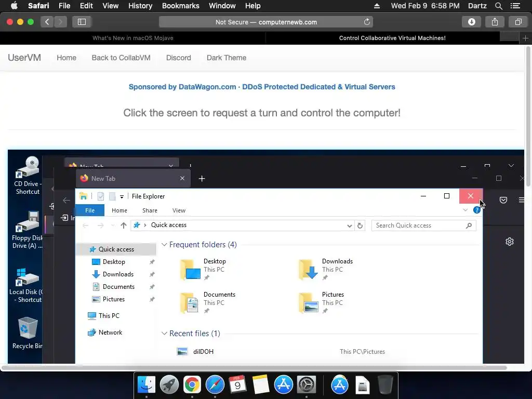This screenshot has width=532, height=399.
Task: Open the View ribbon tab
Action: click(x=179, y=210)
